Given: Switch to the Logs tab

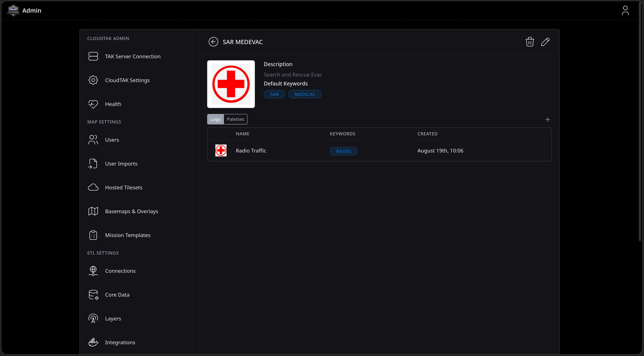Looking at the screenshot, I should click(215, 119).
